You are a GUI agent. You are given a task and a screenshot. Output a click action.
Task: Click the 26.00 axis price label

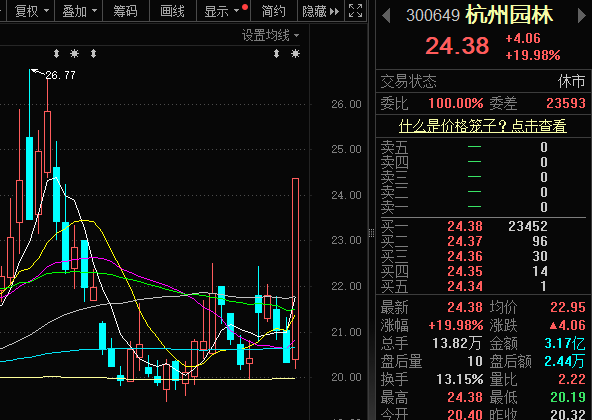(346, 104)
